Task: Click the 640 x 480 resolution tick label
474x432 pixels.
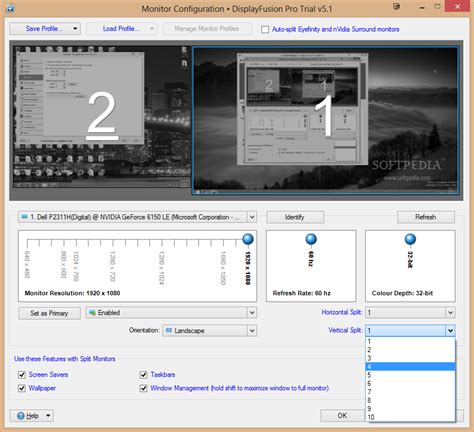Action: [27, 264]
